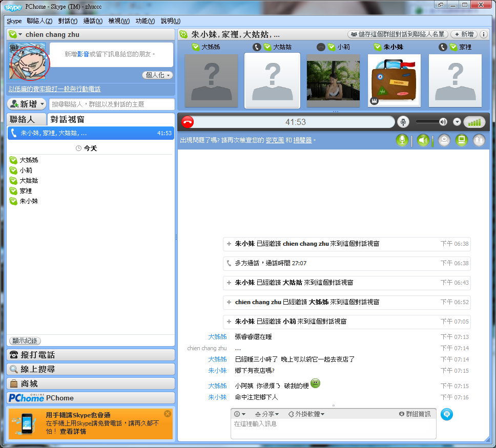Click 新增 add people button in header
This screenshot has height=448, width=496.
[x=464, y=34]
